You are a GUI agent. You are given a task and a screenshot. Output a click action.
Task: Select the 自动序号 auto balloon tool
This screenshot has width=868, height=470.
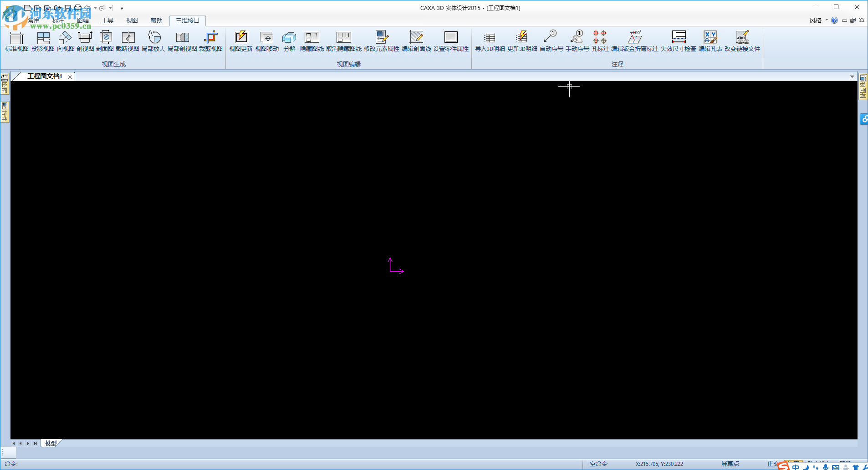[x=551, y=41]
